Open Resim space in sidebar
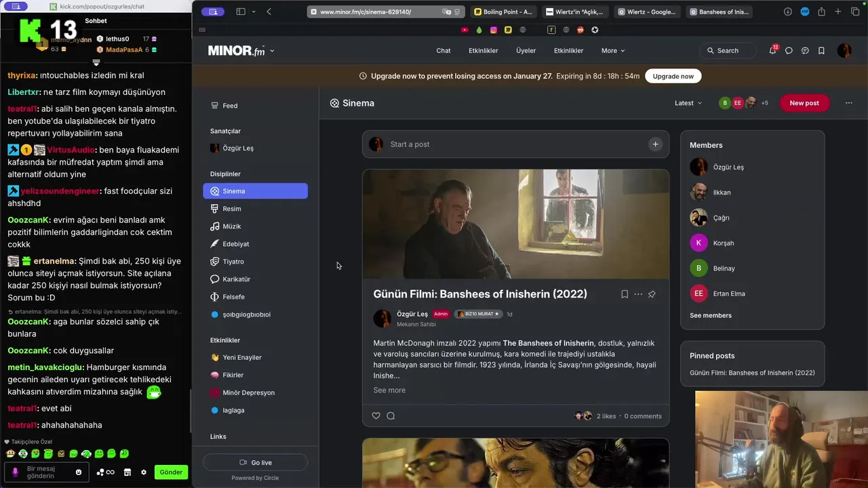 [255, 209]
